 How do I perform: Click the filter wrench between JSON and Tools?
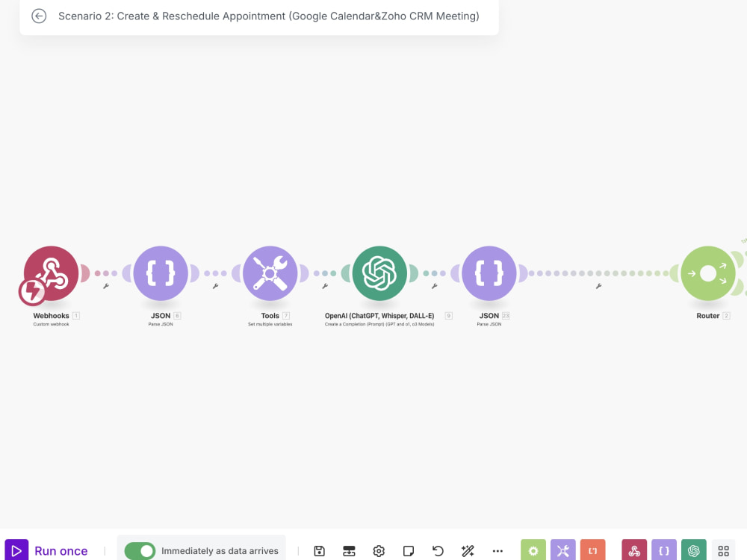(215, 286)
